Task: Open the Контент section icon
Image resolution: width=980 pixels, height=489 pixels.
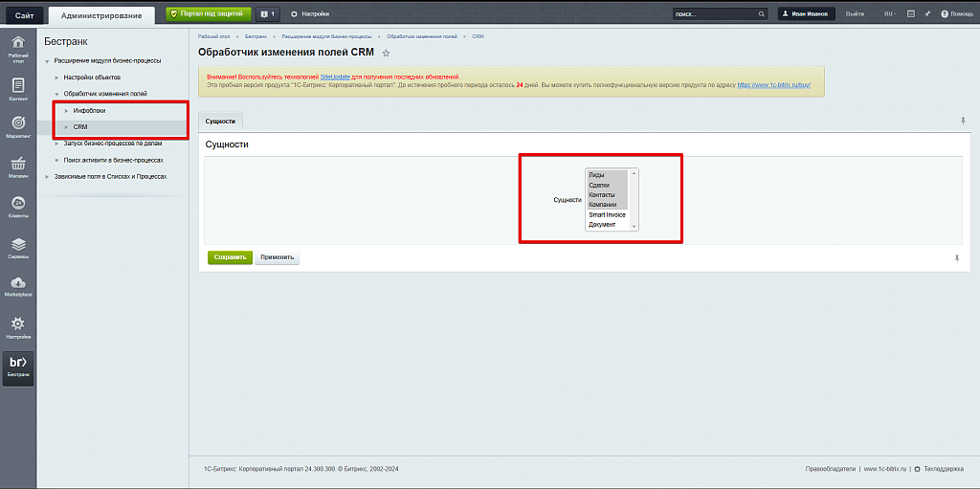Action: (17, 87)
